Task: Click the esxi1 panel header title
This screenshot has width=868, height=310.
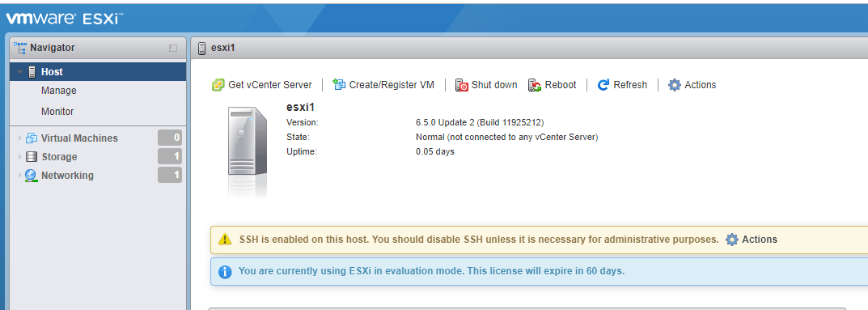Action: click(223, 48)
